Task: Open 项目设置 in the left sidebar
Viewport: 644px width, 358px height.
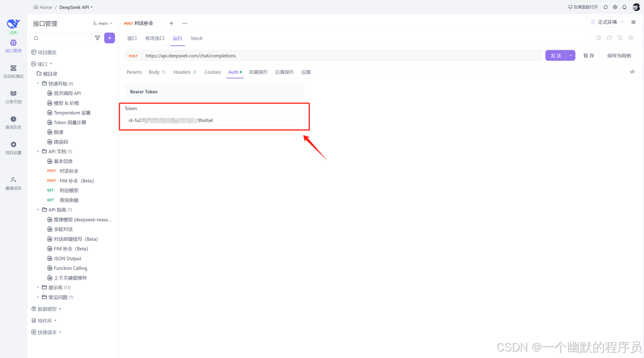Action: (14, 148)
